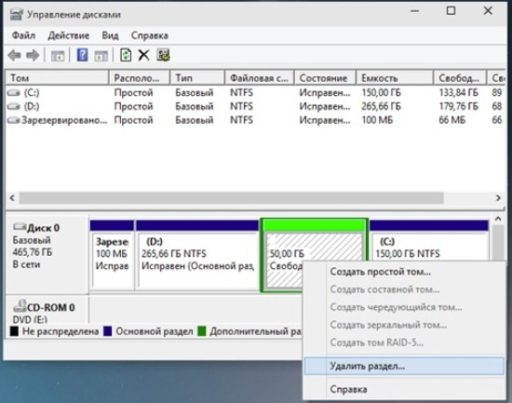Select the (C:) volume row icon
Viewport: 512px width, 403px height.
14,93
